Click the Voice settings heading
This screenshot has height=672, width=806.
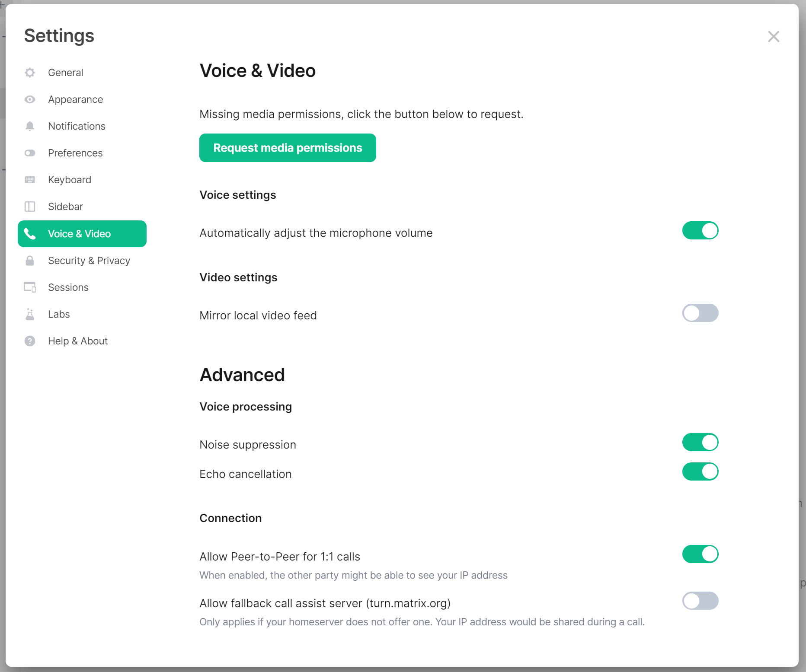point(238,195)
